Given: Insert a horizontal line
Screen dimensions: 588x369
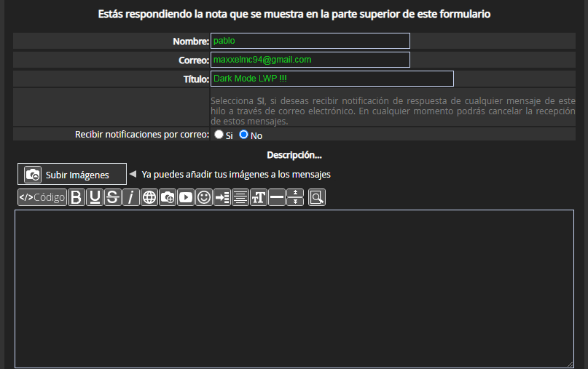Looking at the screenshot, I should [x=277, y=197].
